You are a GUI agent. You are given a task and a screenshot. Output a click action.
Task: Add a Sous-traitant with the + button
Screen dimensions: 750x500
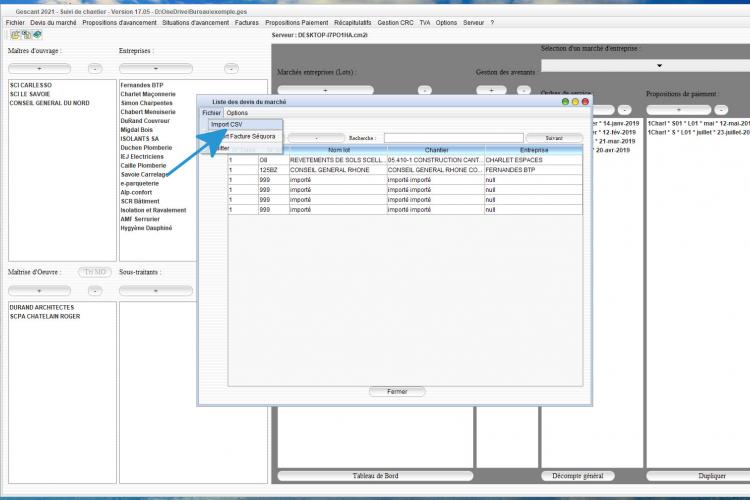(x=155, y=291)
